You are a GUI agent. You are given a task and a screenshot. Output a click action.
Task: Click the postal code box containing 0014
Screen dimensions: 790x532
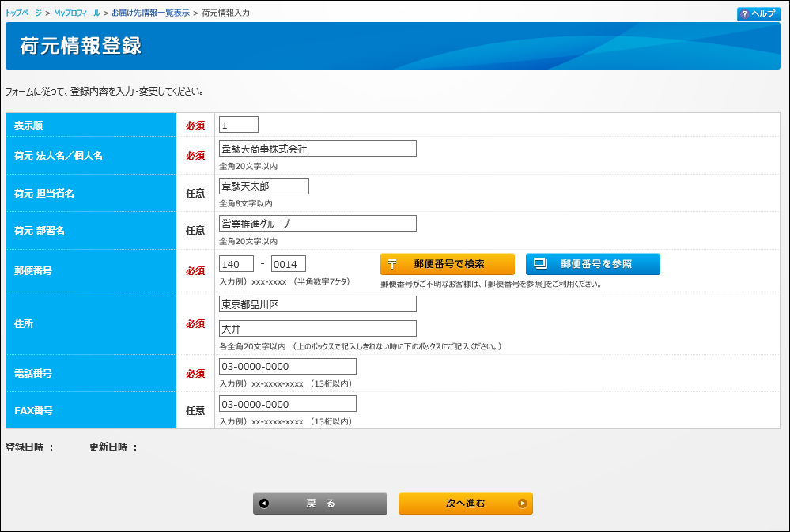tap(288, 264)
